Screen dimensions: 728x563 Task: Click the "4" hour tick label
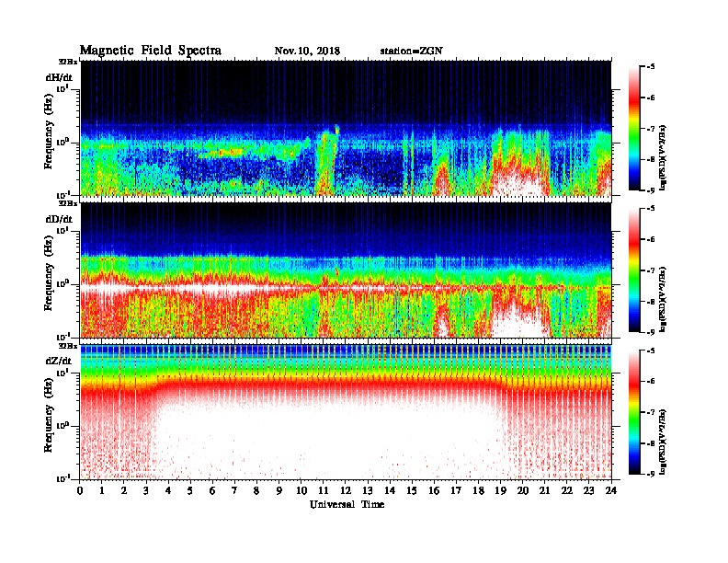coord(169,491)
